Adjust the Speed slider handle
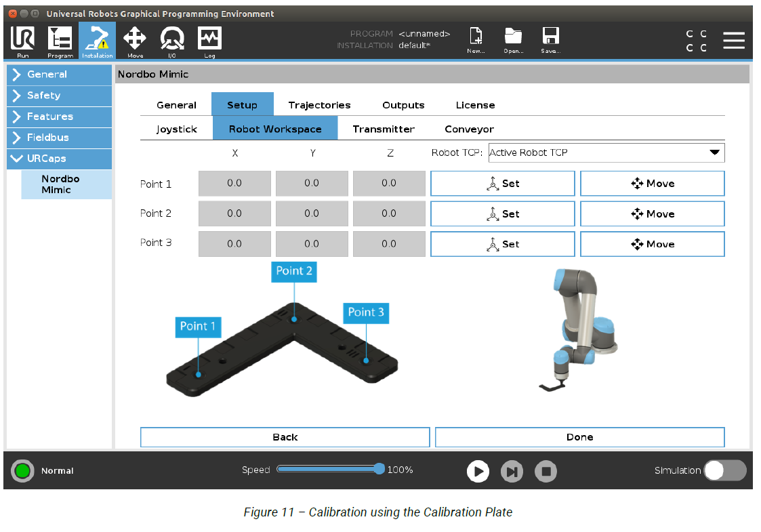The height and width of the screenshot is (532, 761). 379,469
